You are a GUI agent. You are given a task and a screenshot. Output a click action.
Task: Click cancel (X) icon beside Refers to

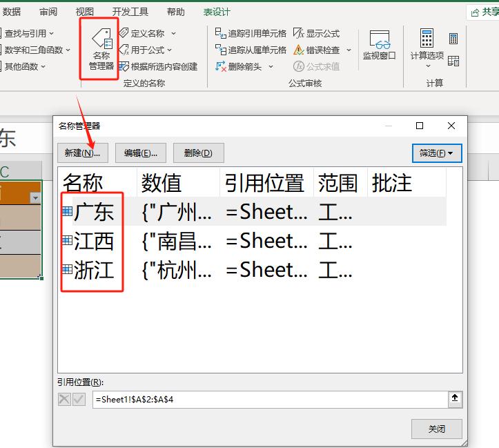point(65,399)
